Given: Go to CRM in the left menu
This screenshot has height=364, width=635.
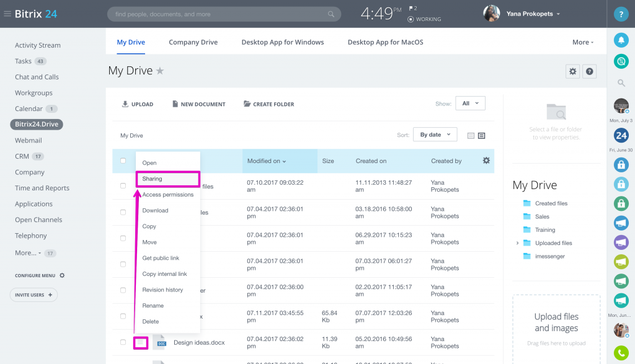Looking at the screenshot, I should coord(22,156).
